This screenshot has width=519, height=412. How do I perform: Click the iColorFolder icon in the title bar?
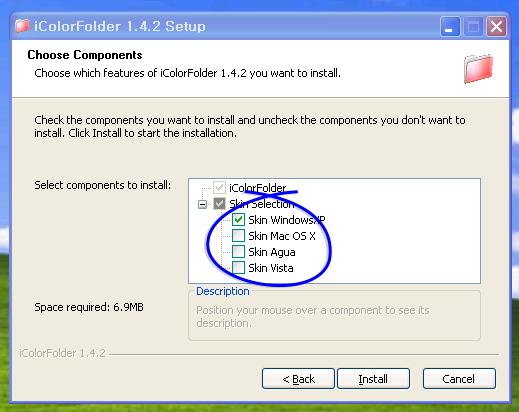(22, 26)
